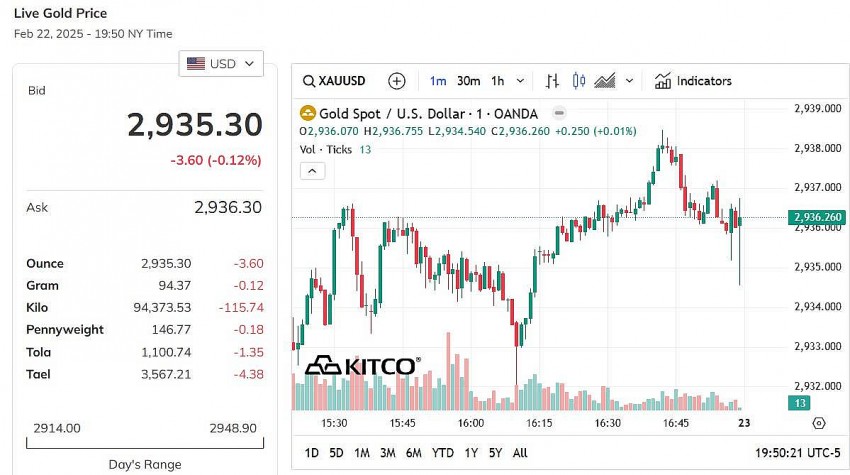Click the Gold Spot symbol logo icon
The width and height of the screenshot is (850, 475).
point(308,114)
